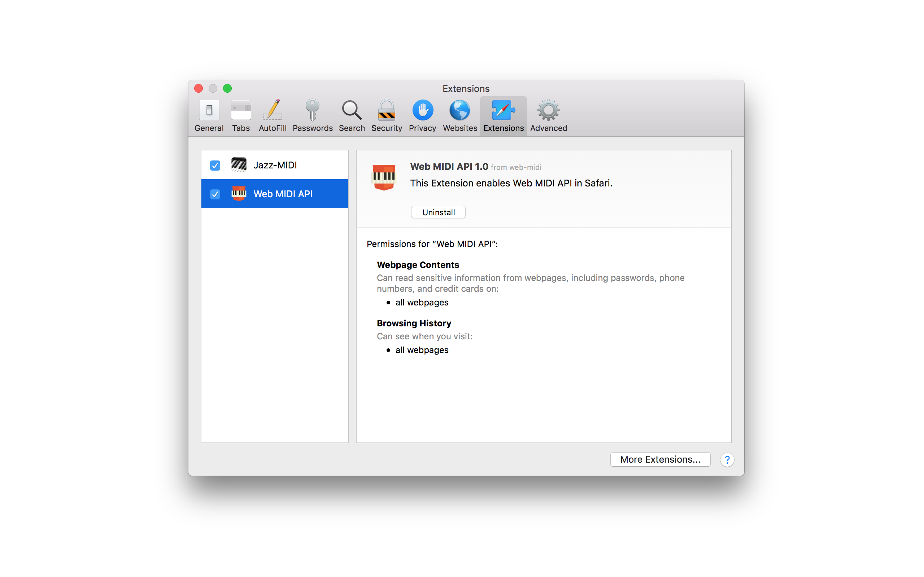This screenshot has width=924, height=577.
Task: Toggle Jazz-MIDI extension checkbox
Action: pos(215,166)
